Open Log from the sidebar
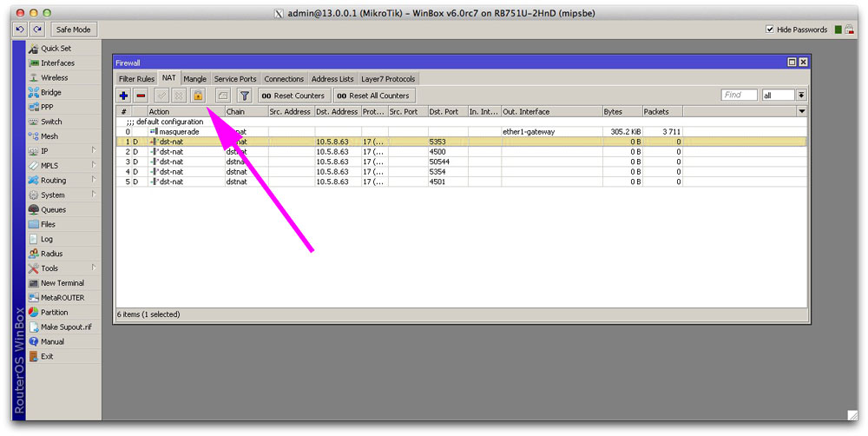868x436 pixels. tap(63, 239)
